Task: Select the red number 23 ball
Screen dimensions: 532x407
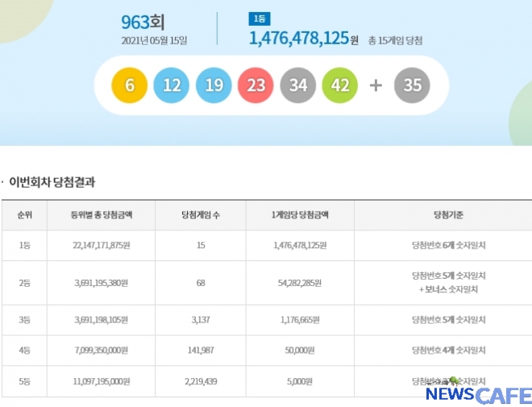Action: click(x=256, y=85)
